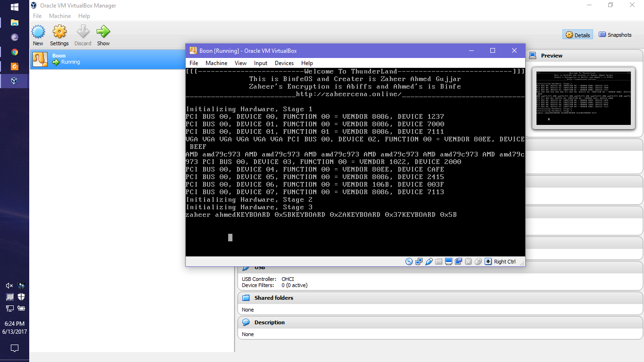Switch to the Snapshots view button

tap(615, 35)
